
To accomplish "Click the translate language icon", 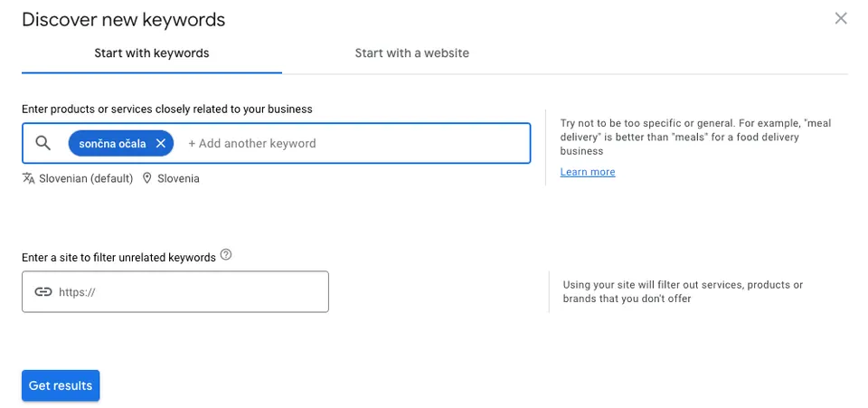I will coord(28,178).
